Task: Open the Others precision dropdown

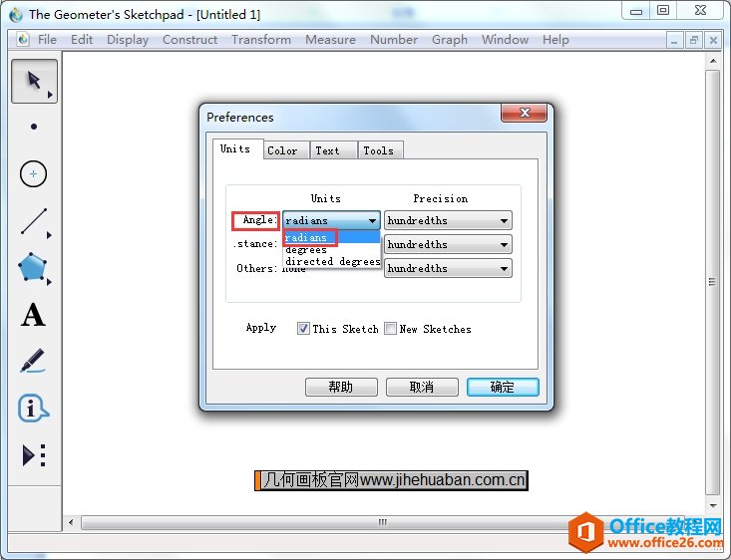Action: click(x=448, y=268)
